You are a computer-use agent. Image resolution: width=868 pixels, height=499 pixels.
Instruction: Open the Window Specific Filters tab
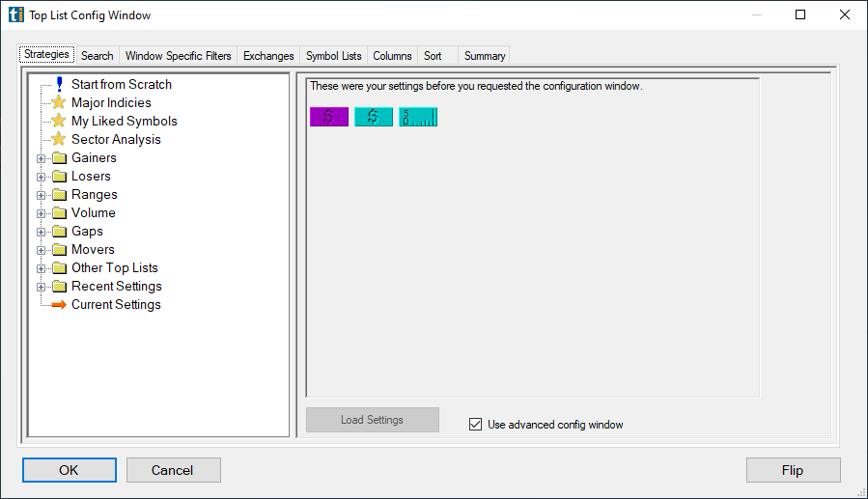[x=179, y=56]
